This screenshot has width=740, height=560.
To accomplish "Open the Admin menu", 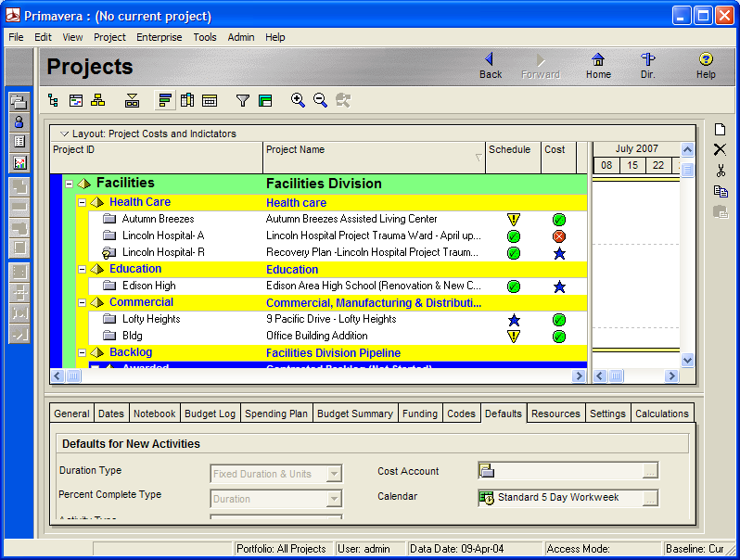I will [241, 37].
